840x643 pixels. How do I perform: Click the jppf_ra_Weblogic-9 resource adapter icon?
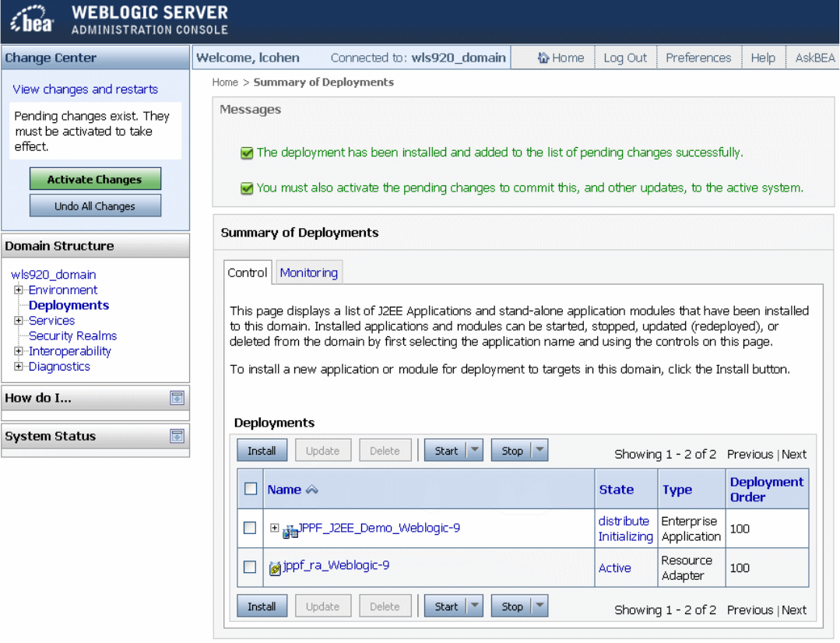coord(275,567)
